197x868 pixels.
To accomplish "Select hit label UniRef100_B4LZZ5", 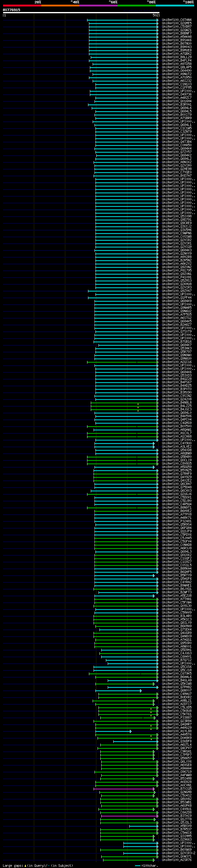I will pos(176,406).
